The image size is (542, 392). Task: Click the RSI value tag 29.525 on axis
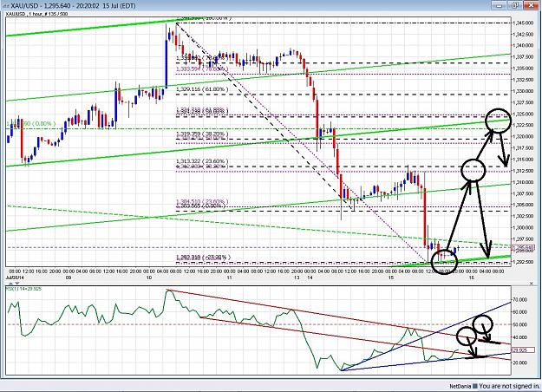[523, 350]
